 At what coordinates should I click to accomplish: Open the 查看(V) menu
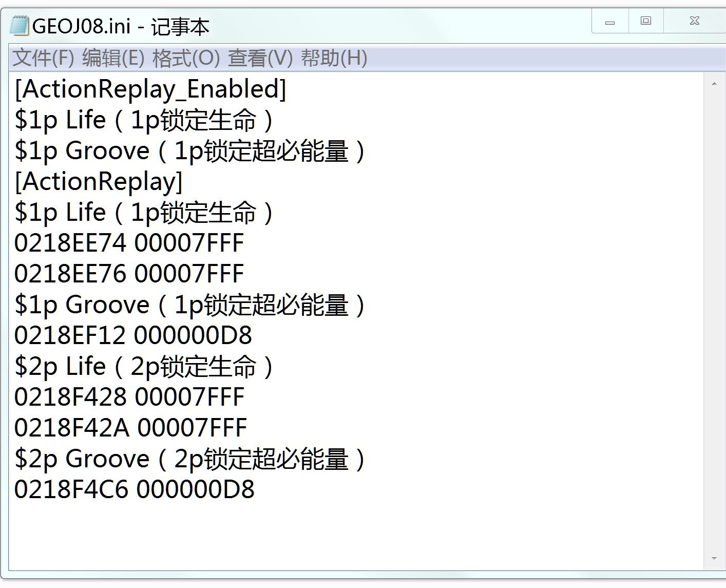(x=260, y=58)
